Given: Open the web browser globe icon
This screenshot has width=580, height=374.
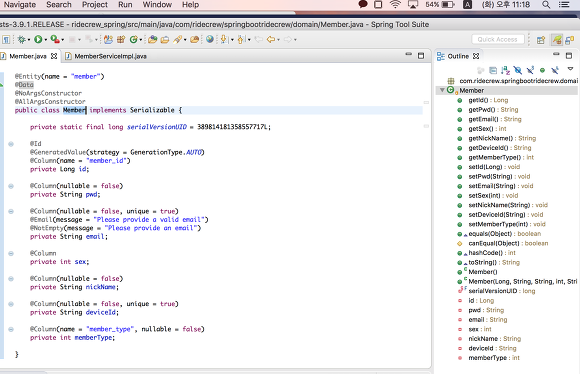Looking at the screenshot, I should point(210,39).
